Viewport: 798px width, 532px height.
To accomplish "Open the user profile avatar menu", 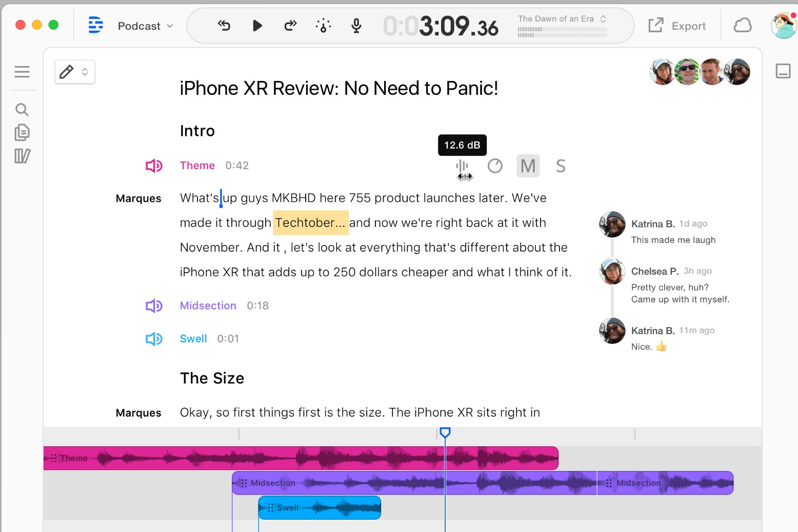I will click(784, 26).
